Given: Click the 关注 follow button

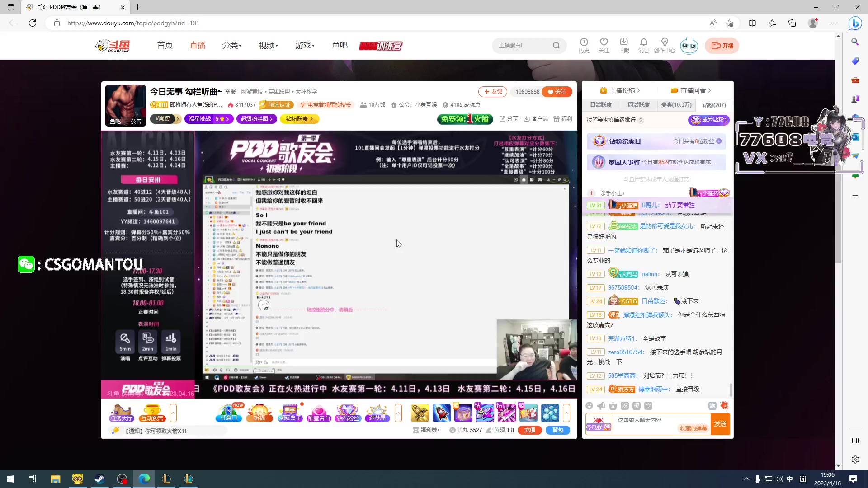Looking at the screenshot, I should 557,91.
